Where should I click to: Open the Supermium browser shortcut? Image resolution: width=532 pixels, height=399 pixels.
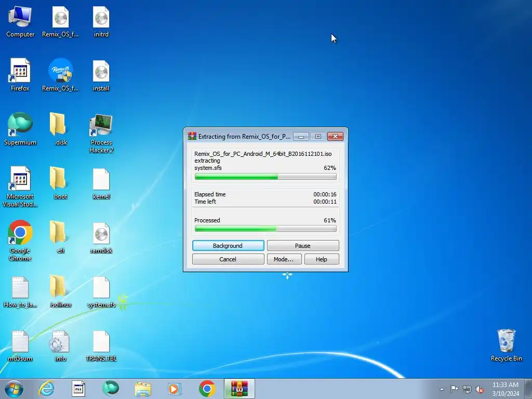tap(20, 129)
